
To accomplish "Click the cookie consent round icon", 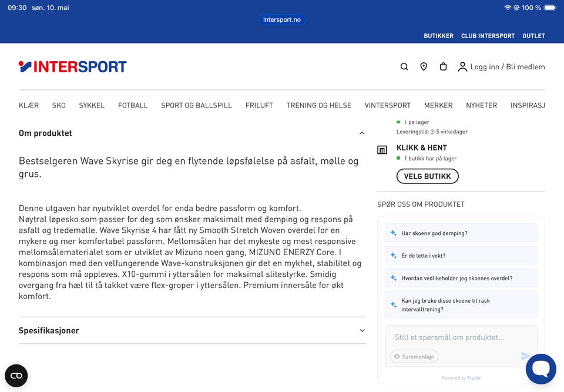I will 16,376.
